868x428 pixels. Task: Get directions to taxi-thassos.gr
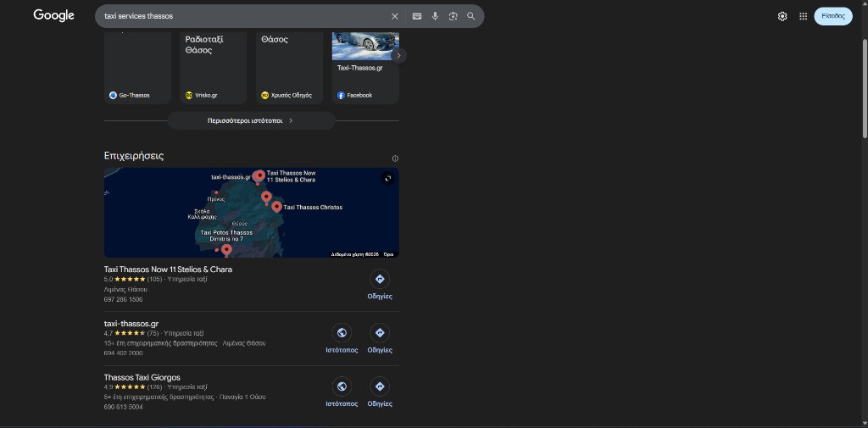click(380, 338)
